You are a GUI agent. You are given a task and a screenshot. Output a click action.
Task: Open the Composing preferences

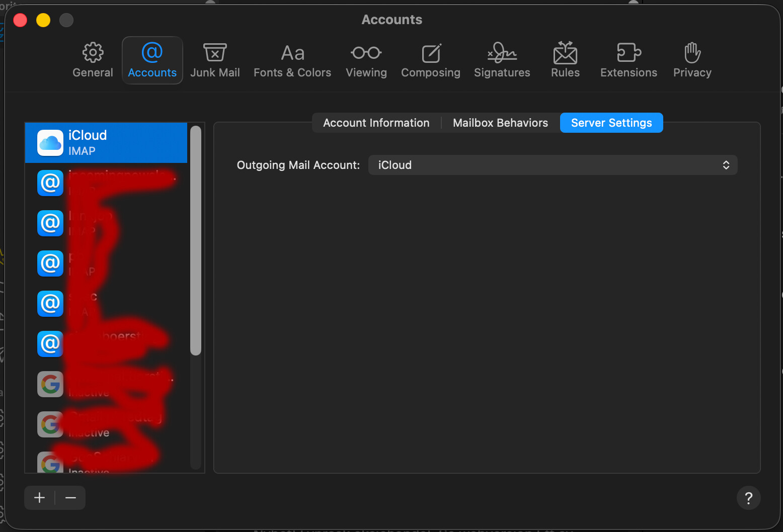click(x=431, y=60)
